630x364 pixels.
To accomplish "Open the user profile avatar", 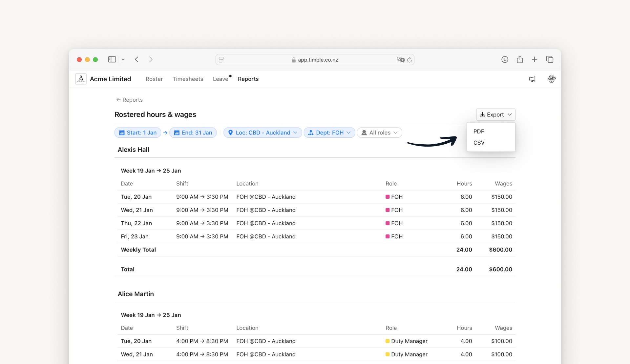I will [x=551, y=79].
